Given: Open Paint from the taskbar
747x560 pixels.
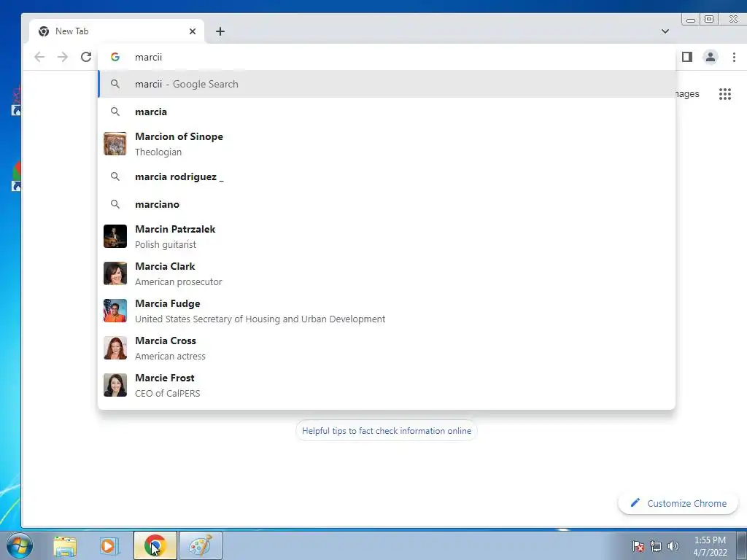Looking at the screenshot, I should [x=201, y=545].
